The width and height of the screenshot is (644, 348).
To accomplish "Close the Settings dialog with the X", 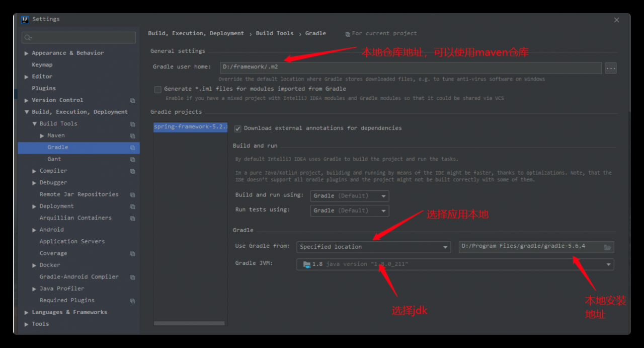I will pos(616,20).
